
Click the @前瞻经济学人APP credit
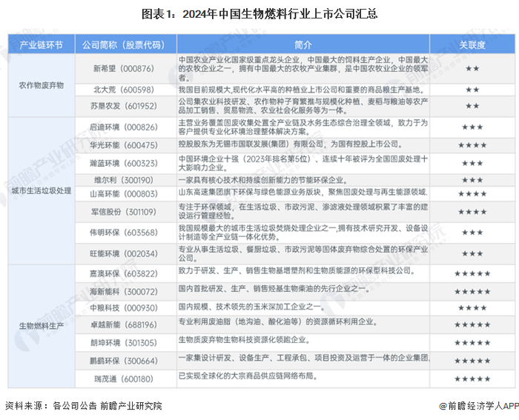point(478,405)
